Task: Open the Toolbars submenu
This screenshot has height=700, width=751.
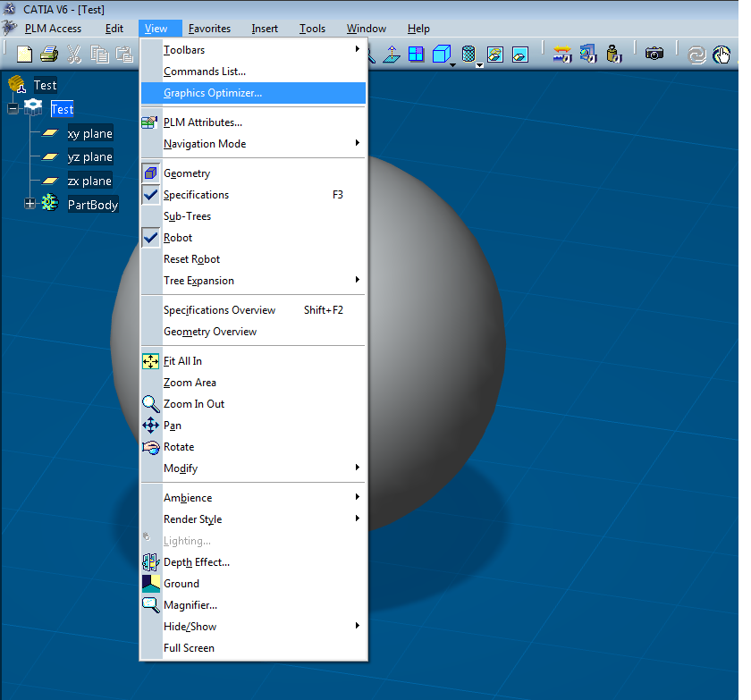Action: [x=253, y=50]
